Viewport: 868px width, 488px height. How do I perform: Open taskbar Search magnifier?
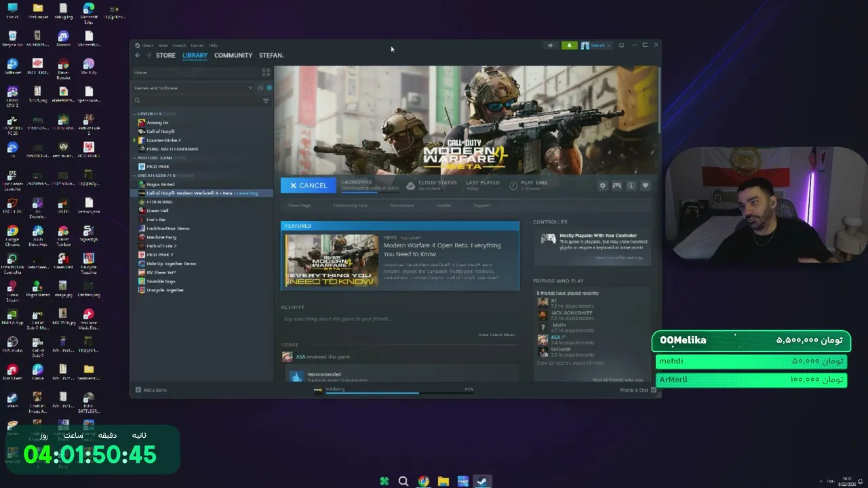[x=403, y=481]
